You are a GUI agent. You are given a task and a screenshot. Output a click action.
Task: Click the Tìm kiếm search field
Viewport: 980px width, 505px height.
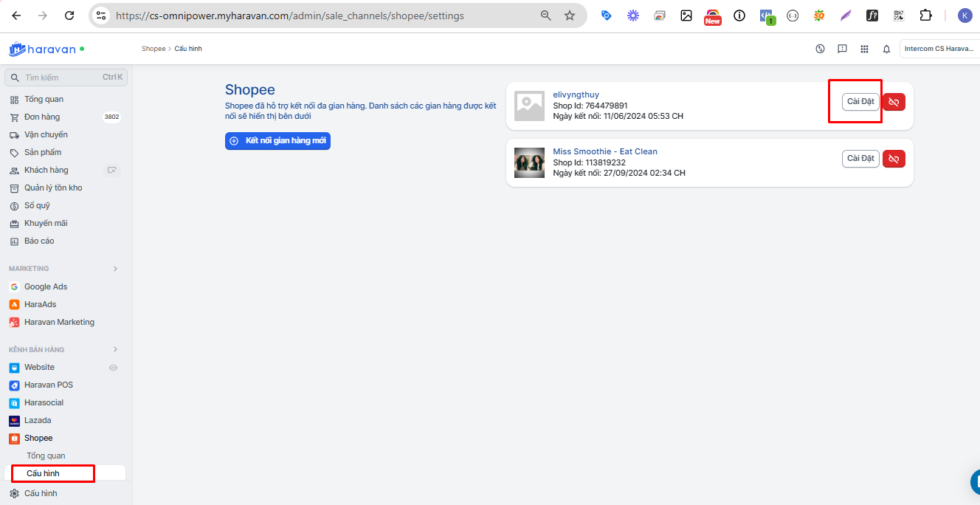tap(66, 78)
